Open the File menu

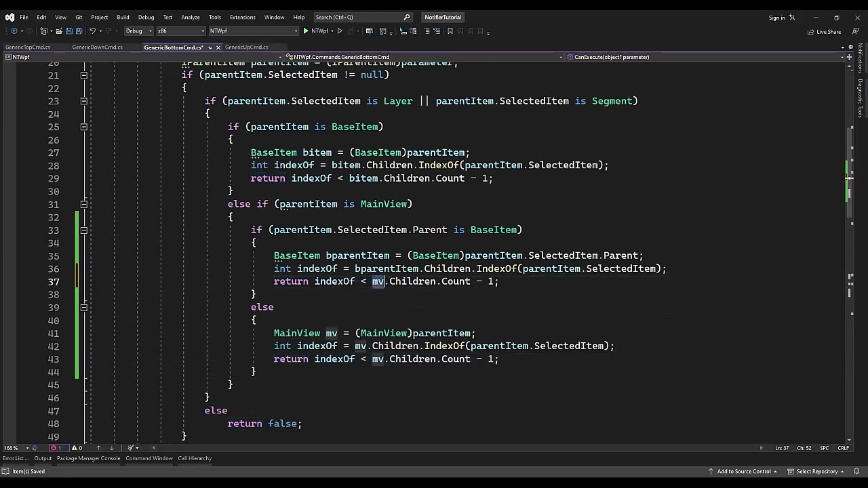[24, 18]
